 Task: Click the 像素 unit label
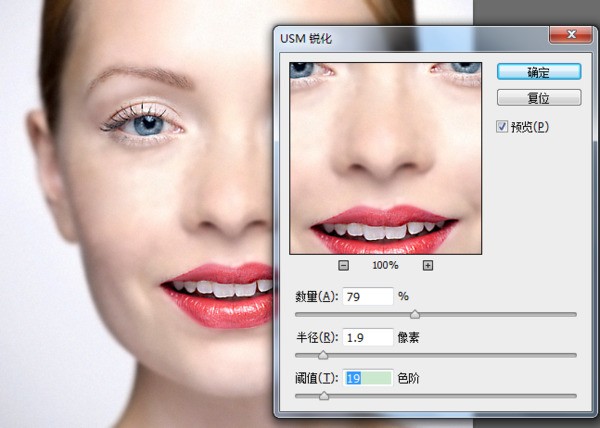[x=408, y=338]
